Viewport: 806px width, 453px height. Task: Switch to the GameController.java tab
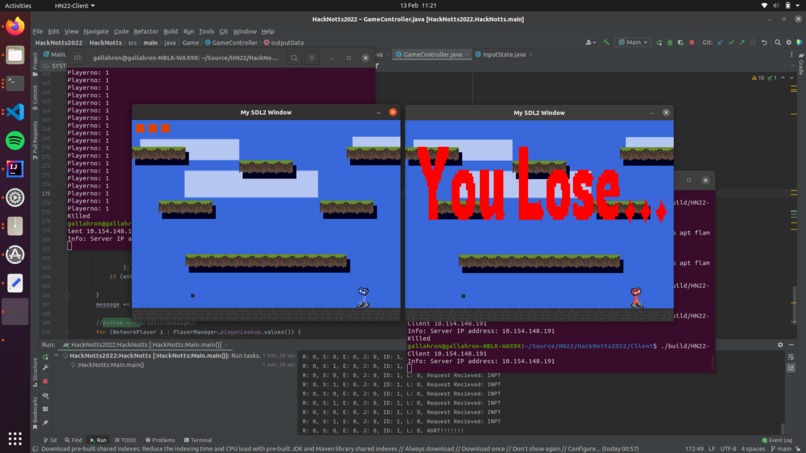(x=432, y=55)
